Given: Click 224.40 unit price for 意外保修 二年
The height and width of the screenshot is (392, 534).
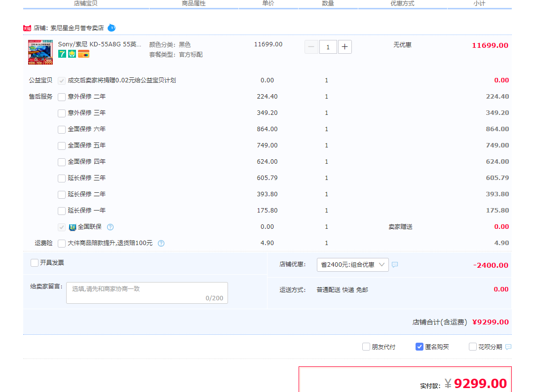Looking at the screenshot, I should point(267,97).
